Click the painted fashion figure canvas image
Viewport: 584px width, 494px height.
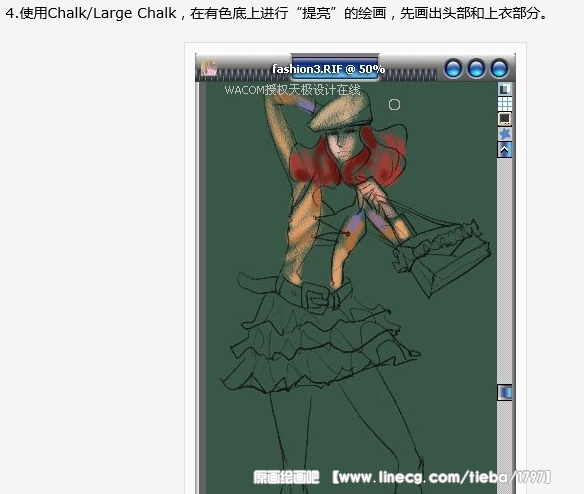click(352, 288)
